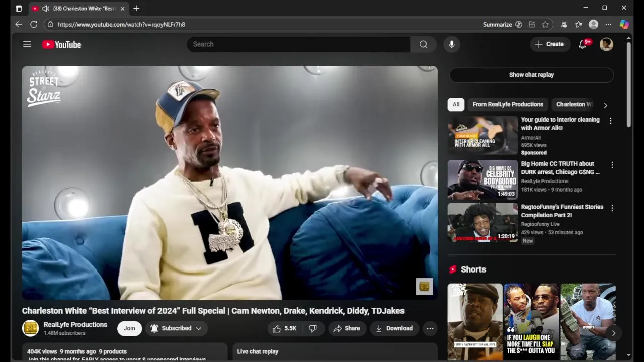644x362 pixels.
Task: Click the Create button
Action: point(550,44)
